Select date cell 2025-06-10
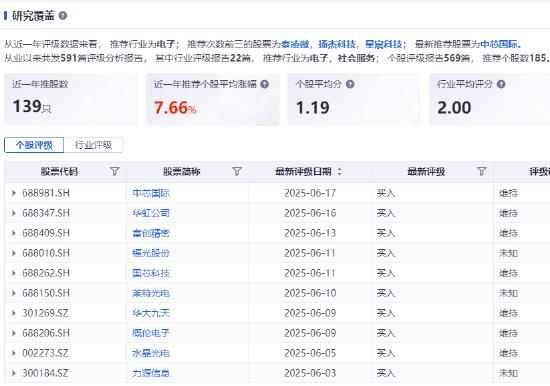The height and width of the screenshot is (386, 550). click(310, 293)
